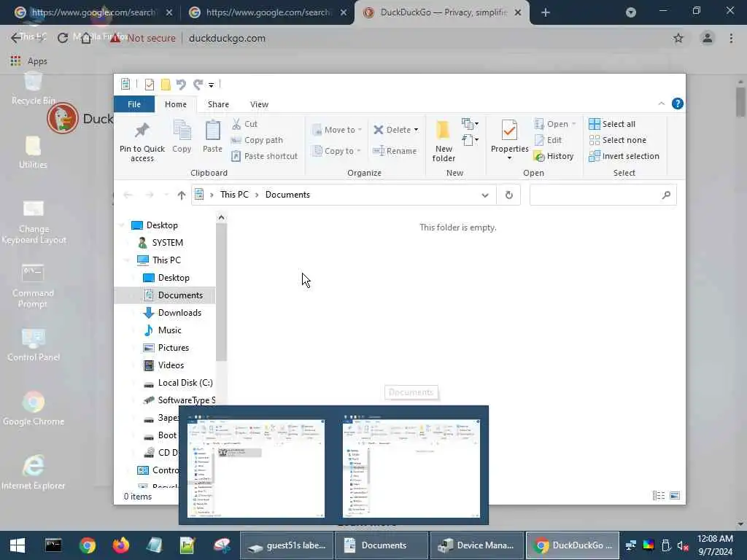Open Properties from the ribbon
The image size is (747, 560).
tap(509, 140)
